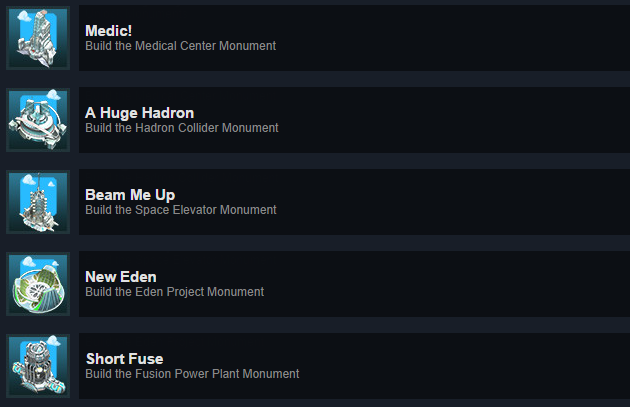Click empty space in Short Fuse row

pyautogui.click(x=460, y=366)
